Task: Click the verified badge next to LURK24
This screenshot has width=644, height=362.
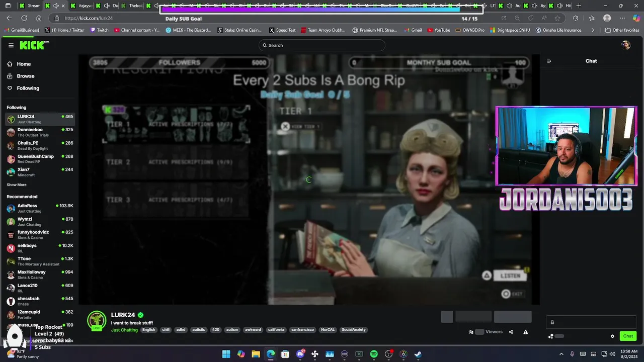Action: coord(141,315)
